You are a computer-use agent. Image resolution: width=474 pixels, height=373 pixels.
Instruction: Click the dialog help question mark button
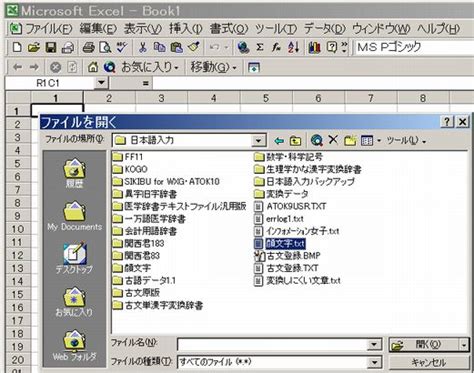coord(447,122)
